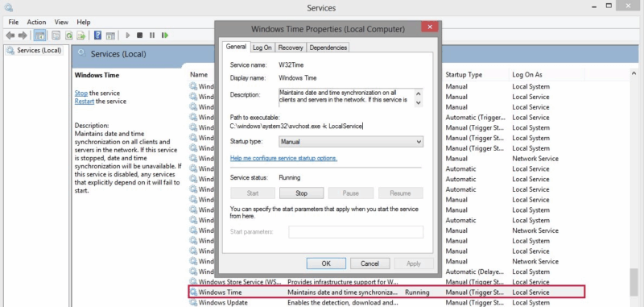
Task: Click the Restart the service link
Action: click(x=85, y=101)
